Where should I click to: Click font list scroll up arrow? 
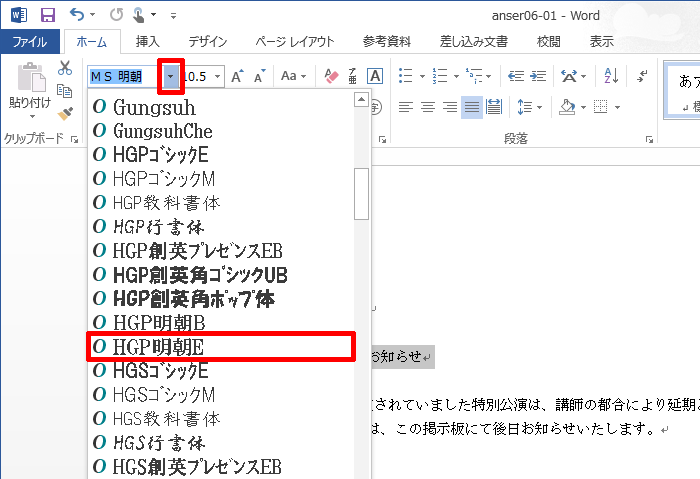coord(361,99)
